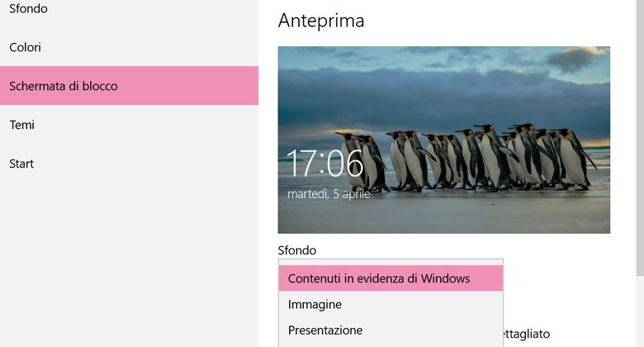644x347 pixels.
Task: Pick Presentazione in the dropdown list
Action: [x=391, y=330]
